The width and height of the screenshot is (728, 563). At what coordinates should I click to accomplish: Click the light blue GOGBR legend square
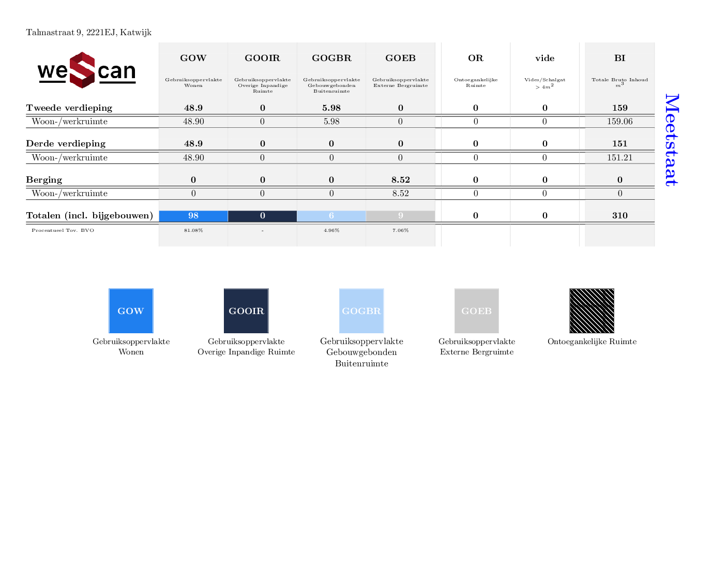point(361,310)
